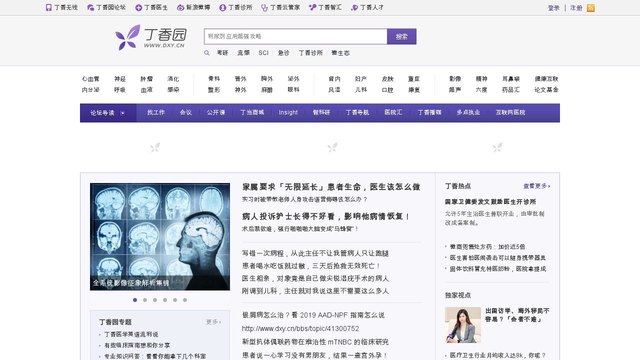Click the purple 搜索 search button
Viewport: 640px width, 360px height.
click(x=402, y=36)
